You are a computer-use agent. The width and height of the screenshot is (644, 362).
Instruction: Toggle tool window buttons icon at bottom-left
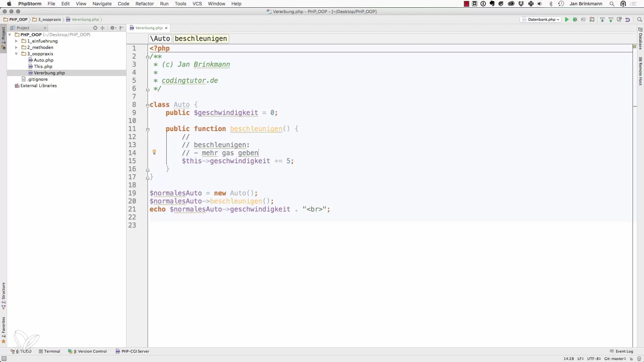tap(4, 359)
